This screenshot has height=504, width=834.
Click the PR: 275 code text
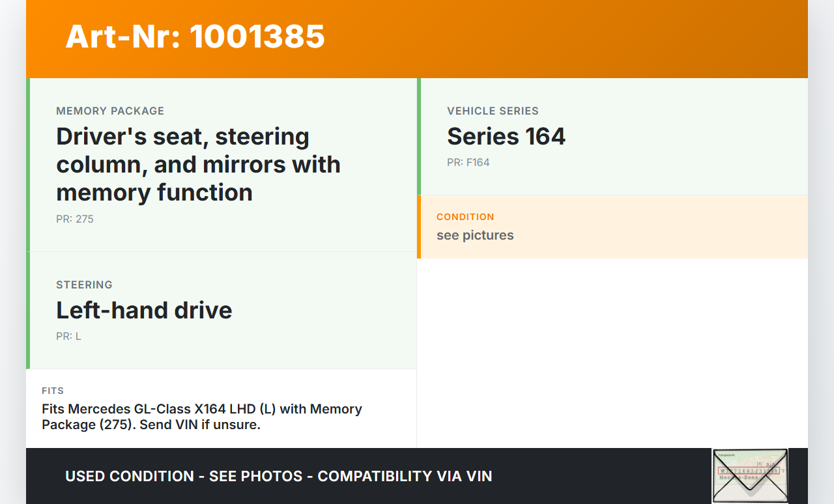click(75, 219)
